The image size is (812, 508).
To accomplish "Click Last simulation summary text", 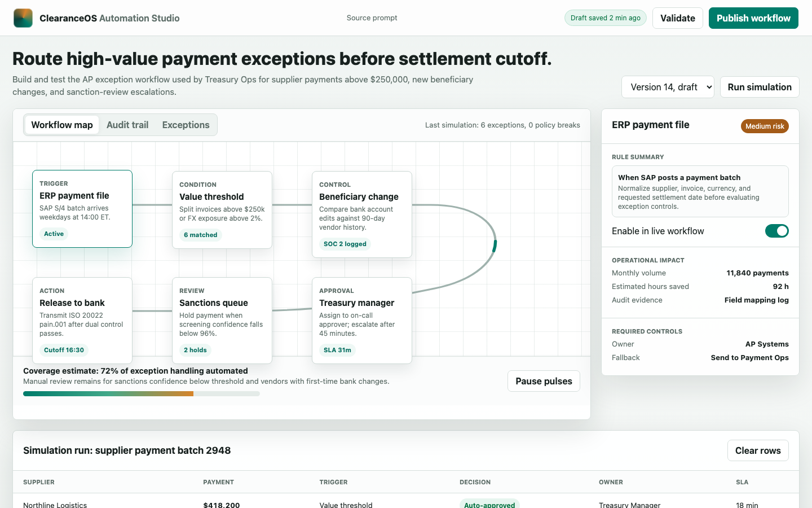I will coord(502,125).
